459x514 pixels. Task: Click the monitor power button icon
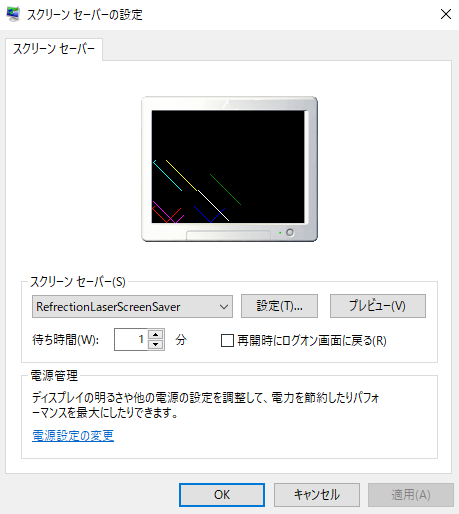point(290,232)
